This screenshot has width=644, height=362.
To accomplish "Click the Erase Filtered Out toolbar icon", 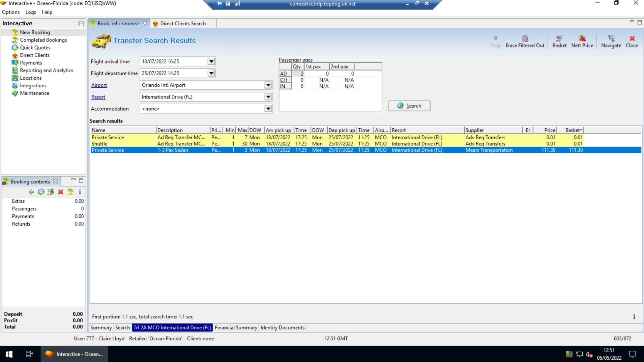I will tap(525, 41).
